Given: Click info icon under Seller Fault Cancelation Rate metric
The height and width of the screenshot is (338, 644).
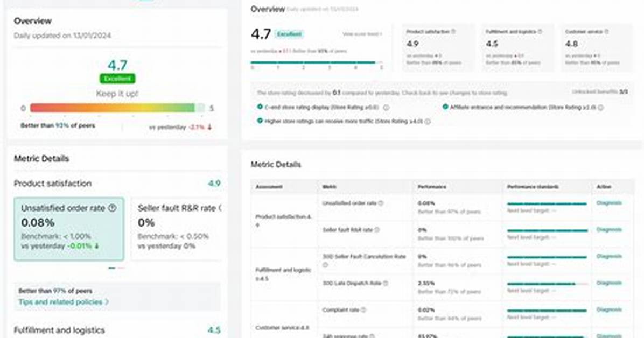Looking at the screenshot, I should coord(325,265).
